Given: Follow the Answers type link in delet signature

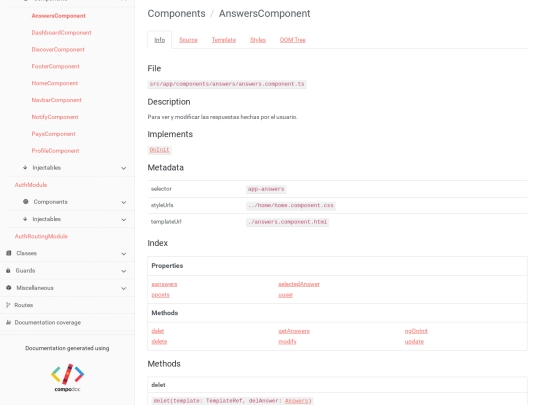Looking at the screenshot, I should coord(297,401).
